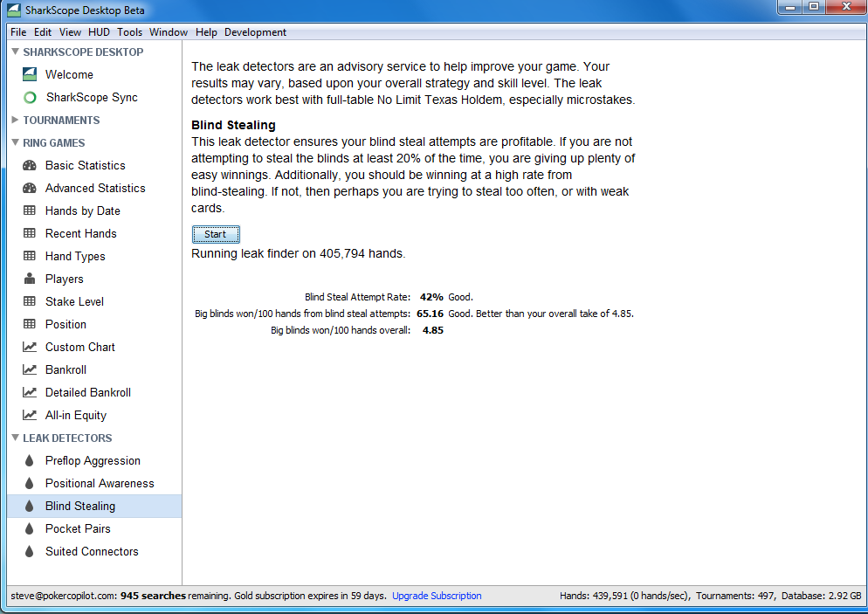Open the Window menu
868x614 pixels.
(169, 32)
